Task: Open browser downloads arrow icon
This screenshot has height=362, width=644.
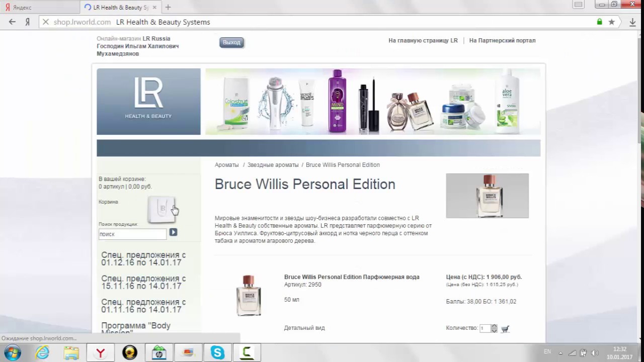Action: coord(632,22)
